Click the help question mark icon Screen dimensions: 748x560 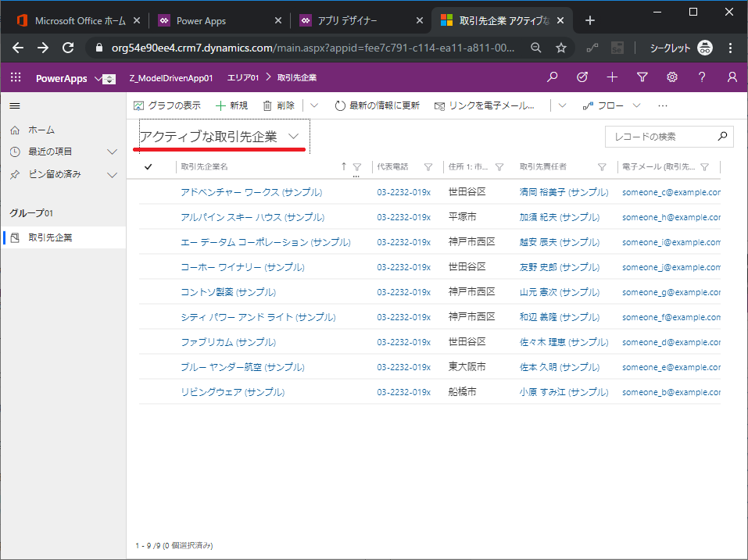(x=702, y=77)
